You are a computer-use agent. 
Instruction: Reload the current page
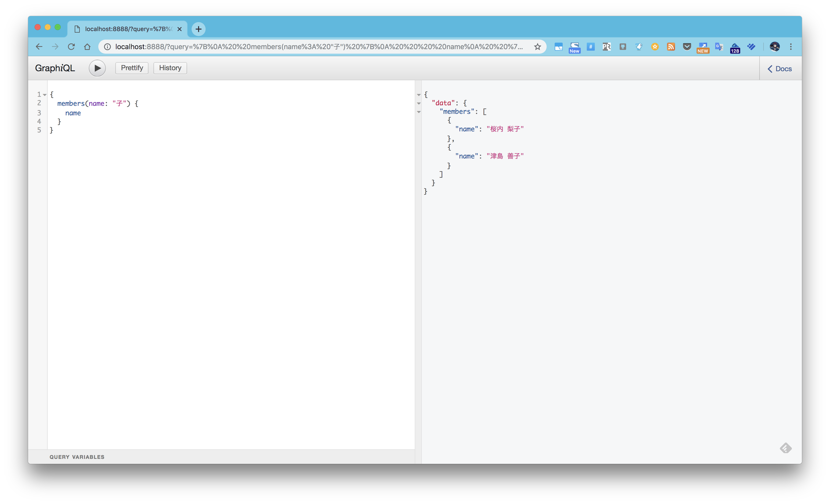(71, 47)
